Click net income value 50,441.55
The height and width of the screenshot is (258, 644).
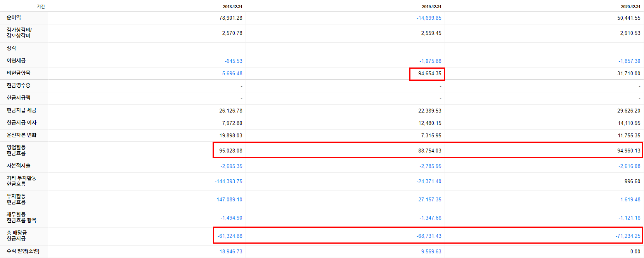click(628, 18)
